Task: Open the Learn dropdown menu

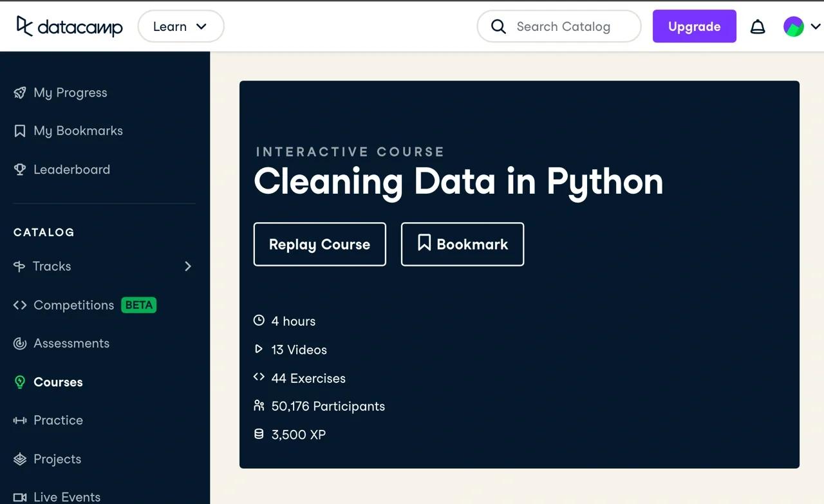Action: 180,26
